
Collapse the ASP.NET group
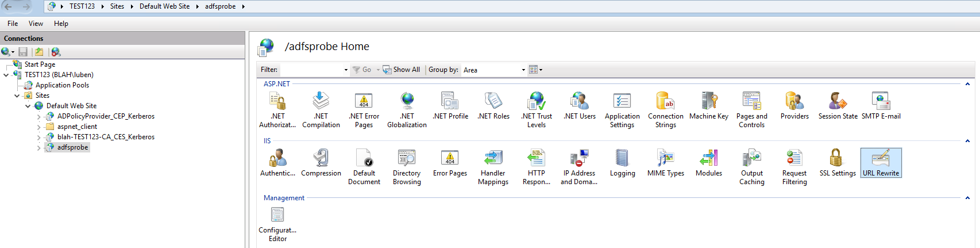point(967,84)
